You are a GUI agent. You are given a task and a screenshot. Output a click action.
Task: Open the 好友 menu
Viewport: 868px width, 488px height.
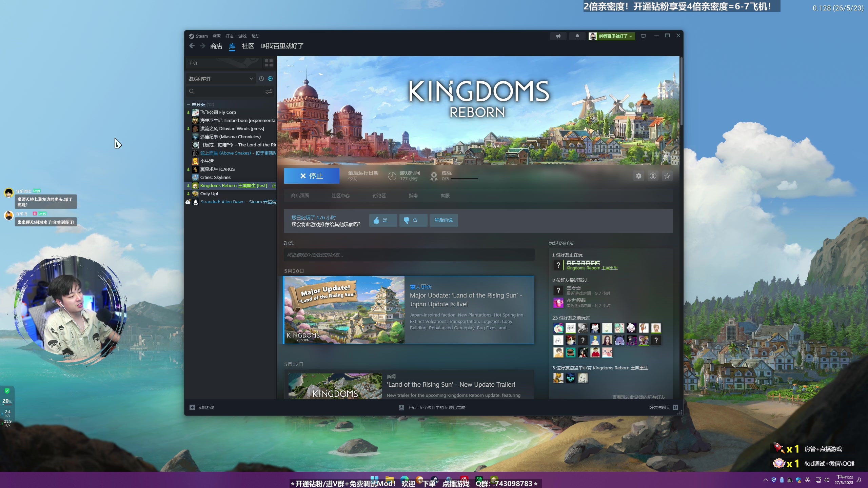(x=230, y=36)
